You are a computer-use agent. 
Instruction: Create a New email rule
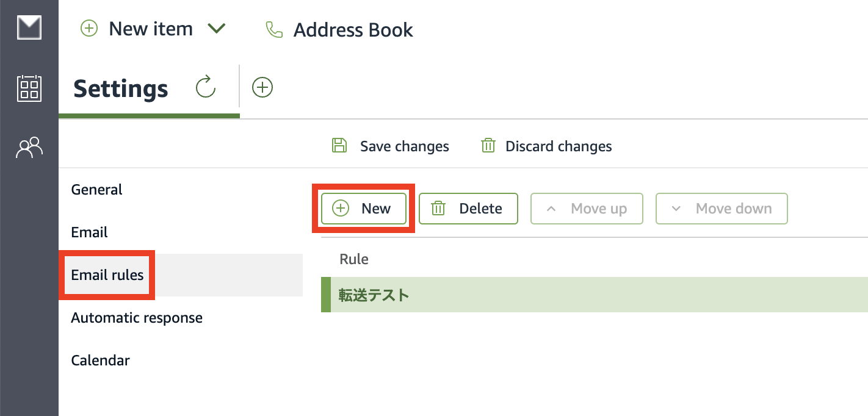click(364, 209)
